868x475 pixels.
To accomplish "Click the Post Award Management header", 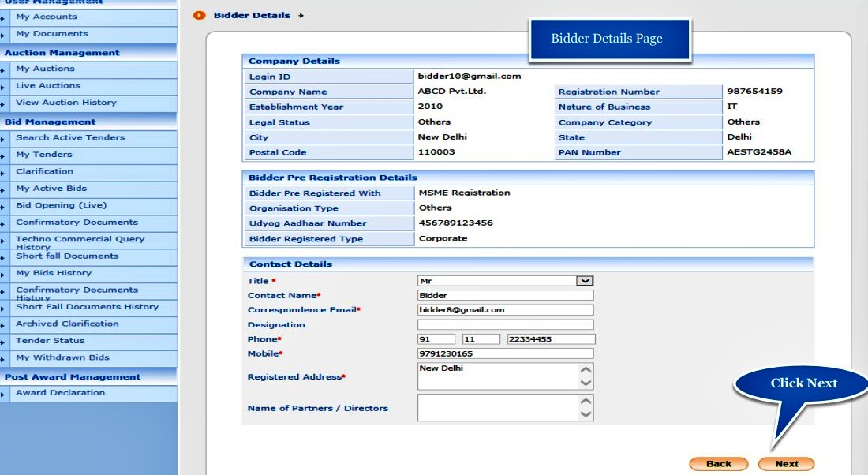I will tap(73, 377).
